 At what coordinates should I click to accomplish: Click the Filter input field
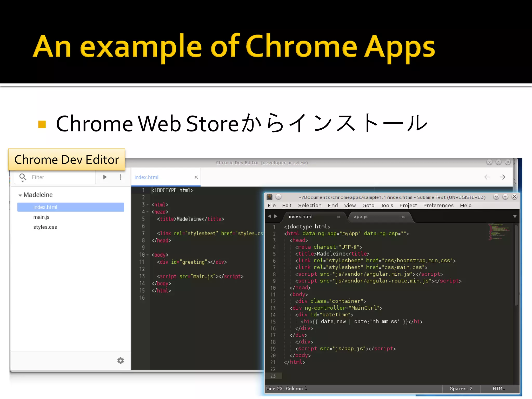(55, 177)
